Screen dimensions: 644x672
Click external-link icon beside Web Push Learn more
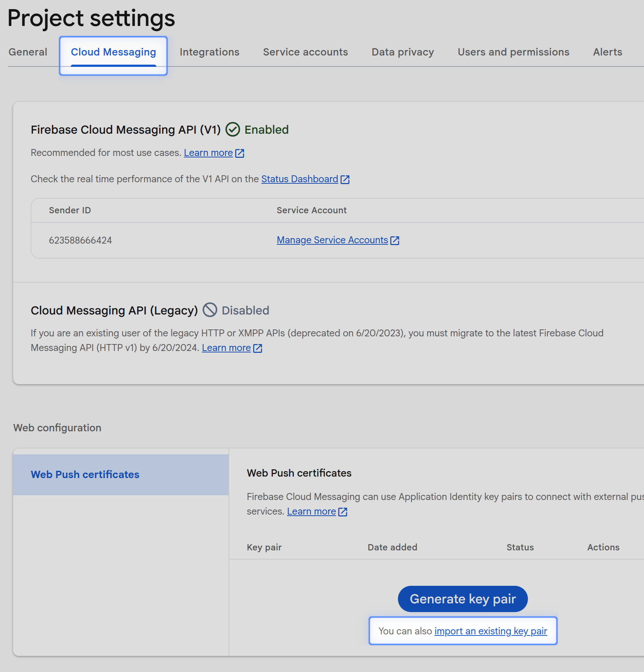pos(343,512)
